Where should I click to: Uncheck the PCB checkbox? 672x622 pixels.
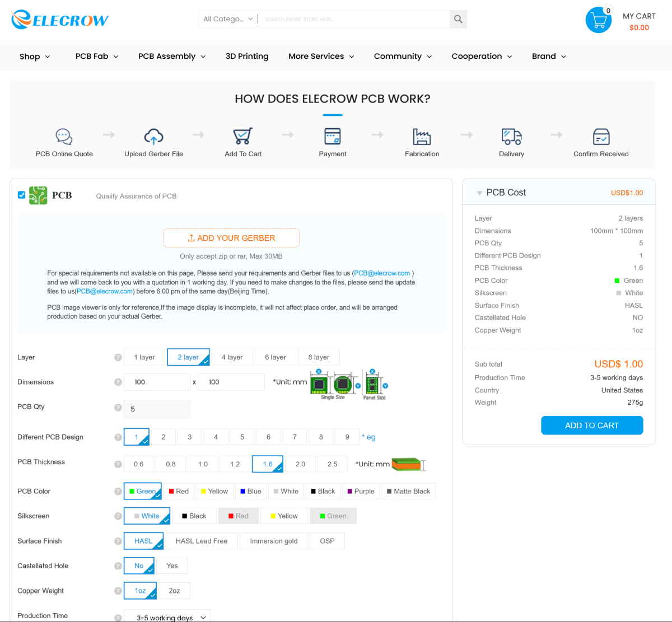21,195
